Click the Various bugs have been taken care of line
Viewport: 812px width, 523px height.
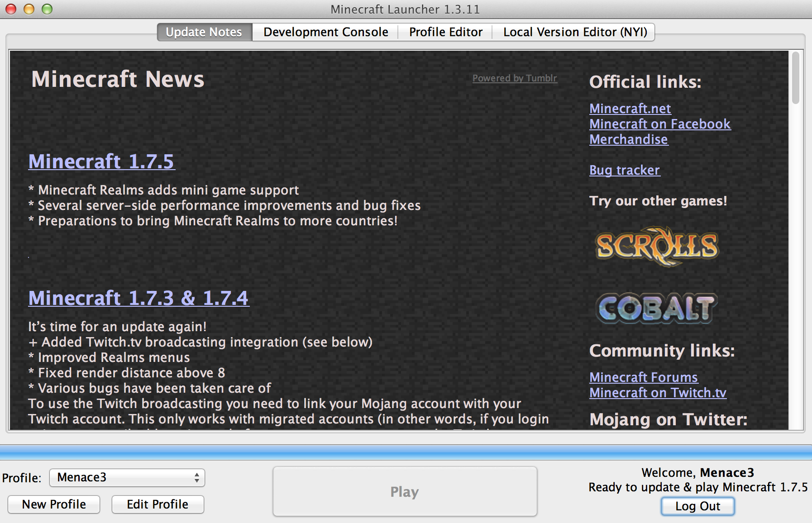click(150, 388)
